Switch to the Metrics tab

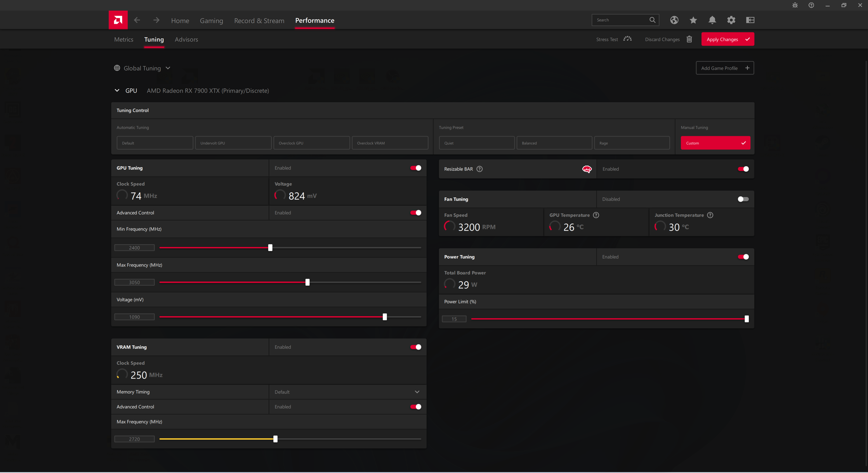[x=124, y=39]
